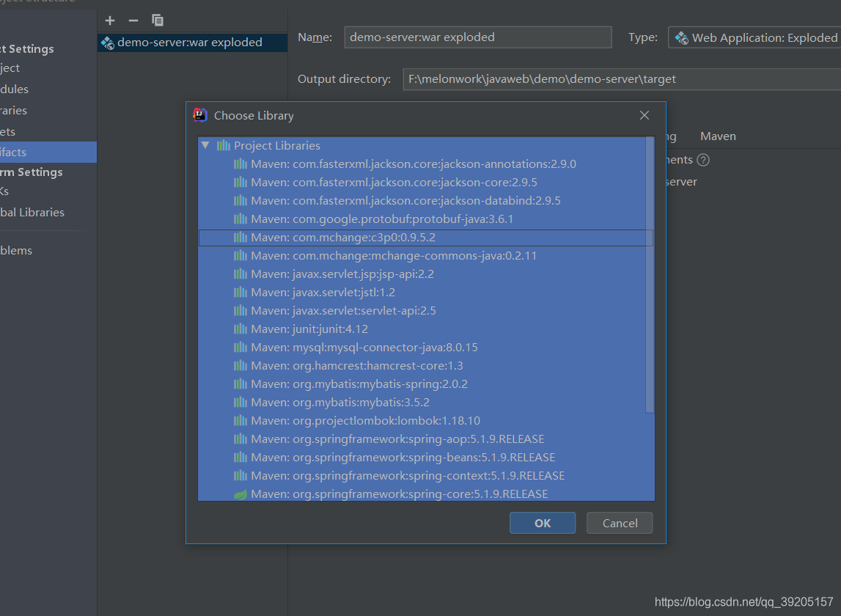Click the Web Application type icon
The height and width of the screenshot is (616, 841).
[681, 37]
